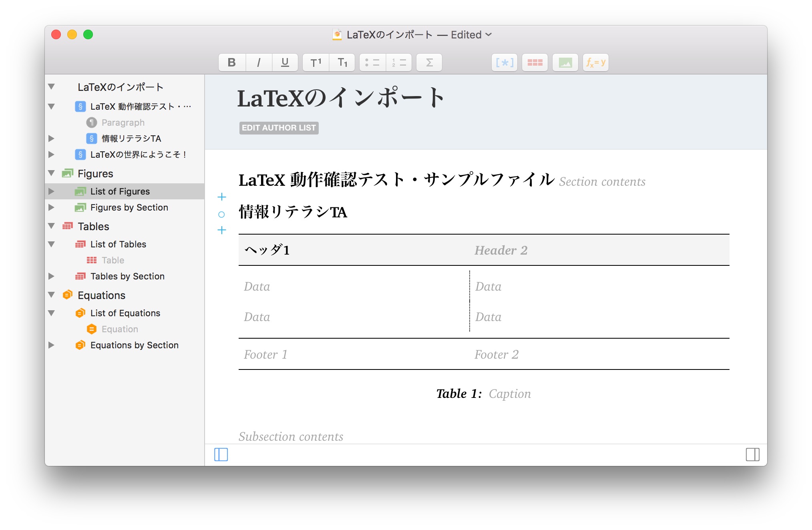
Task: Expand the List of Figures item
Action: tap(51, 191)
